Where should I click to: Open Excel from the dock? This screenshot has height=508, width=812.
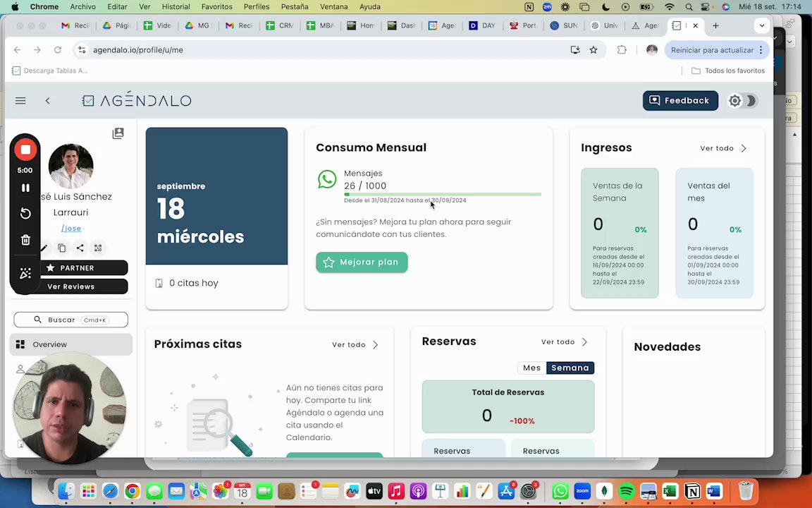tap(670, 490)
